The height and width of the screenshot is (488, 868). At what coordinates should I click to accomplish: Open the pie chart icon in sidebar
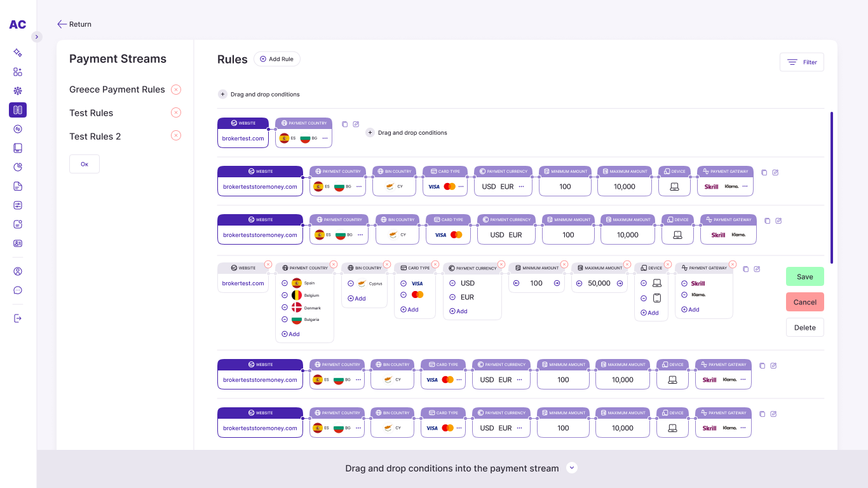[x=18, y=167]
